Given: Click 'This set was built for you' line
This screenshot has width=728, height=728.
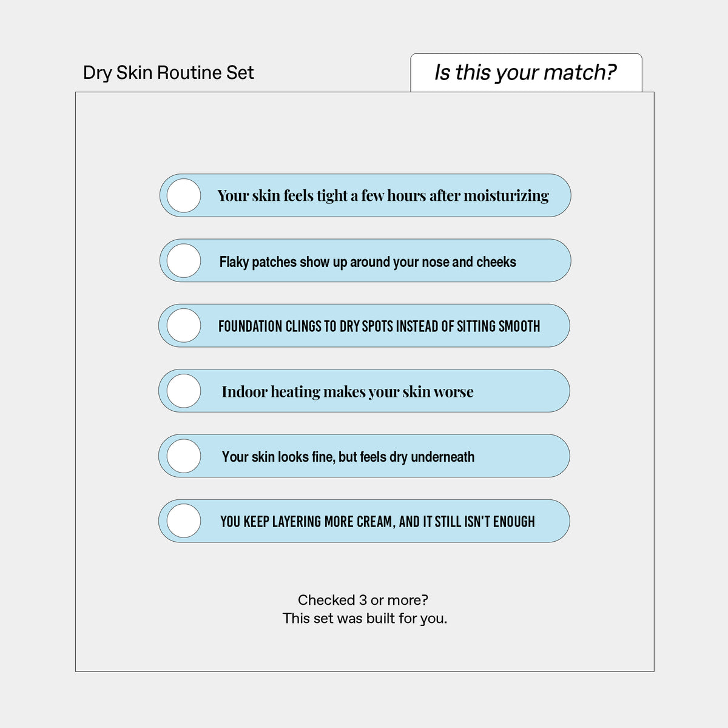Looking at the screenshot, I should (365, 619).
